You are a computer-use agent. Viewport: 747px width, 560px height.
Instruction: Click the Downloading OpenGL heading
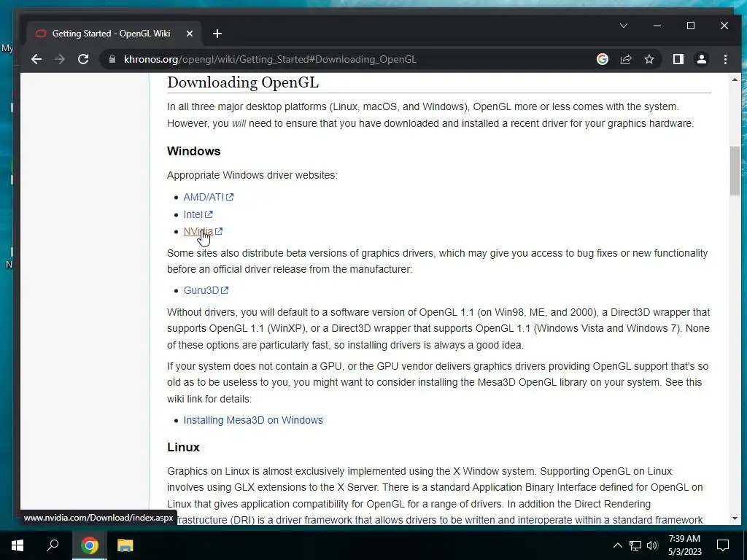coord(243,82)
